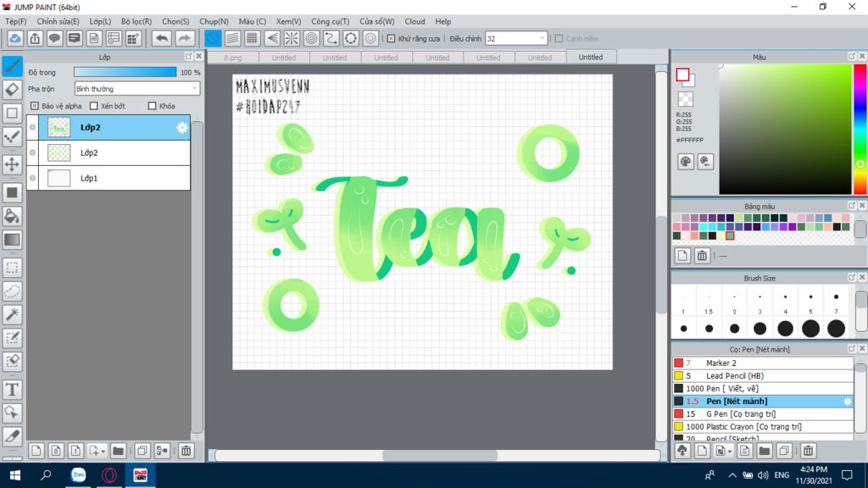The width and height of the screenshot is (868, 488).
Task: Select the rectangular Selection tool
Action: [x=12, y=268]
